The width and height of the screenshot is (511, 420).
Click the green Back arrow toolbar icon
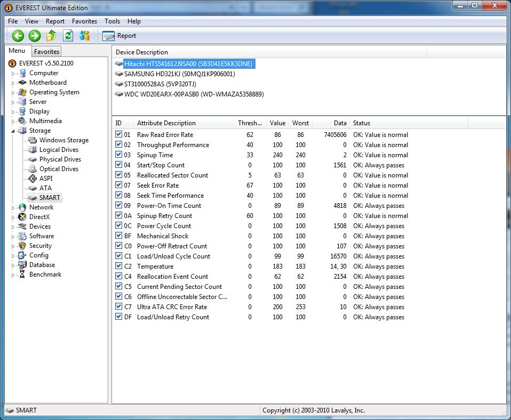(x=18, y=36)
